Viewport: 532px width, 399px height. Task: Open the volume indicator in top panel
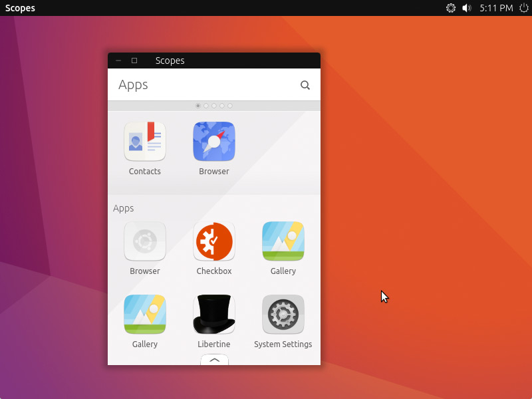tap(467, 8)
